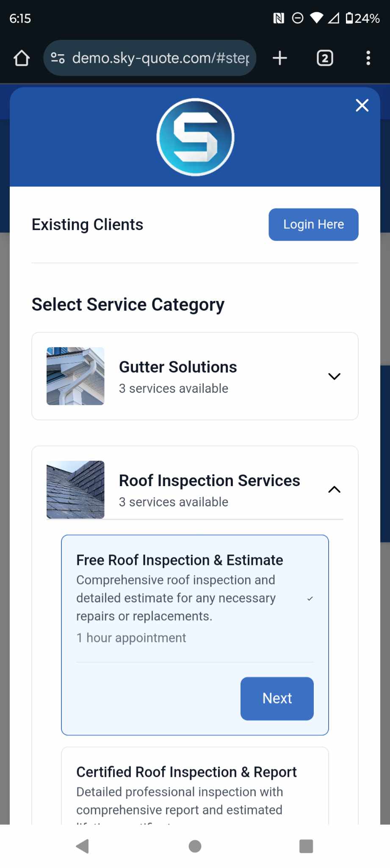Select the Certified Roof Inspection & Report service
The height and width of the screenshot is (868, 390).
click(x=186, y=772)
